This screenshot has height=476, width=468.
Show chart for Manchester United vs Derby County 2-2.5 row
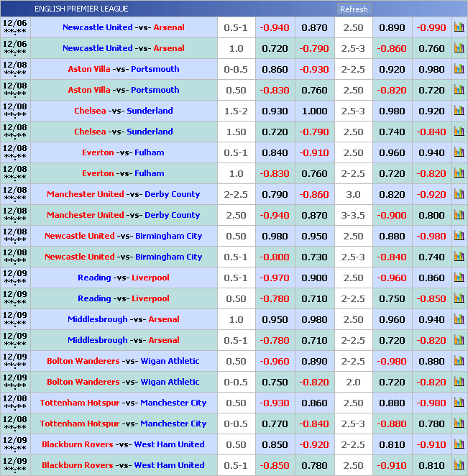tap(459, 194)
